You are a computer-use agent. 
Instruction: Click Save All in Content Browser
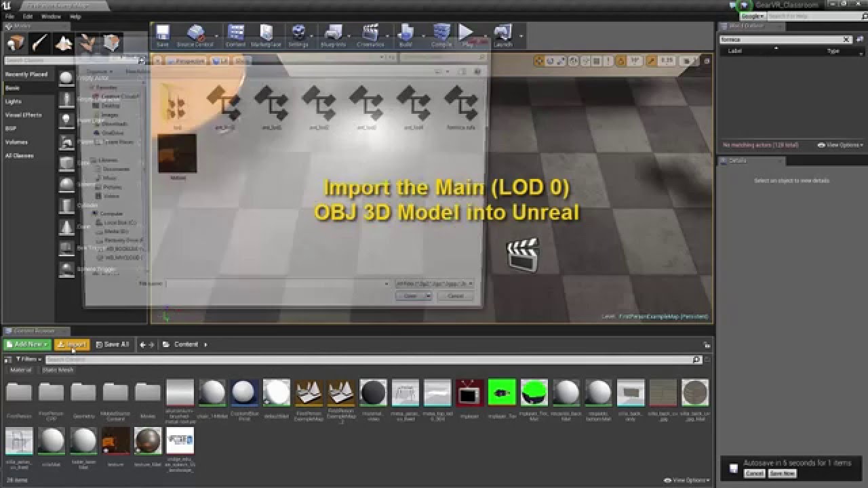pyautogui.click(x=113, y=344)
